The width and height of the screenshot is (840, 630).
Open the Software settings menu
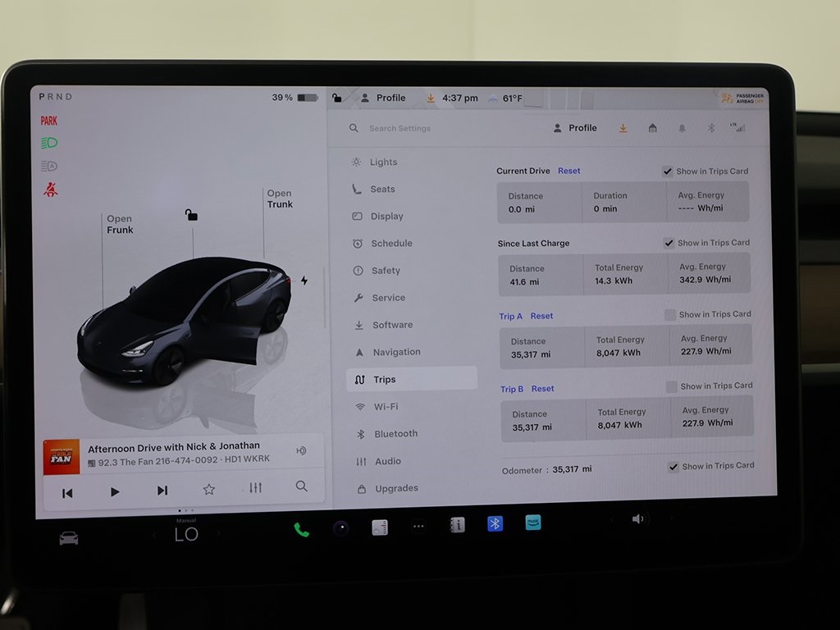pos(392,325)
